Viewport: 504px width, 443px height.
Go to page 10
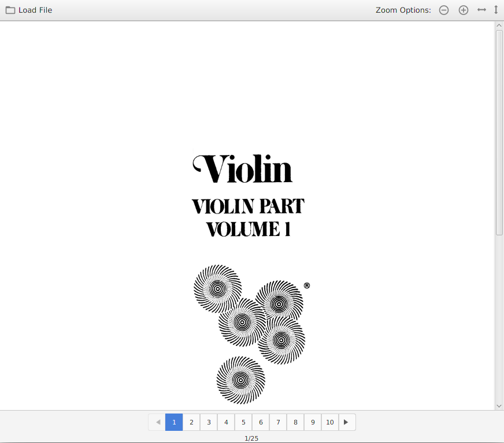(x=330, y=422)
